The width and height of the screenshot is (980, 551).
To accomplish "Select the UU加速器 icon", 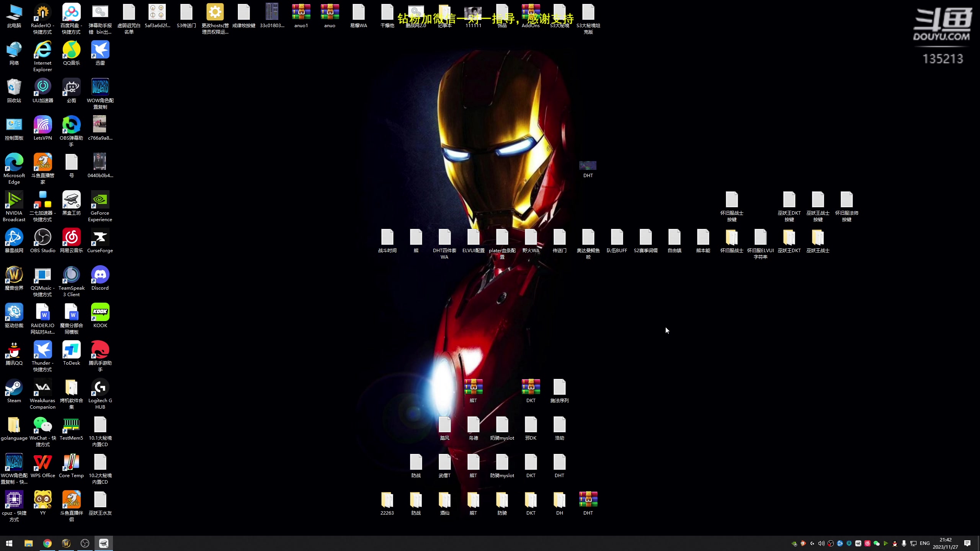I will (x=42, y=91).
